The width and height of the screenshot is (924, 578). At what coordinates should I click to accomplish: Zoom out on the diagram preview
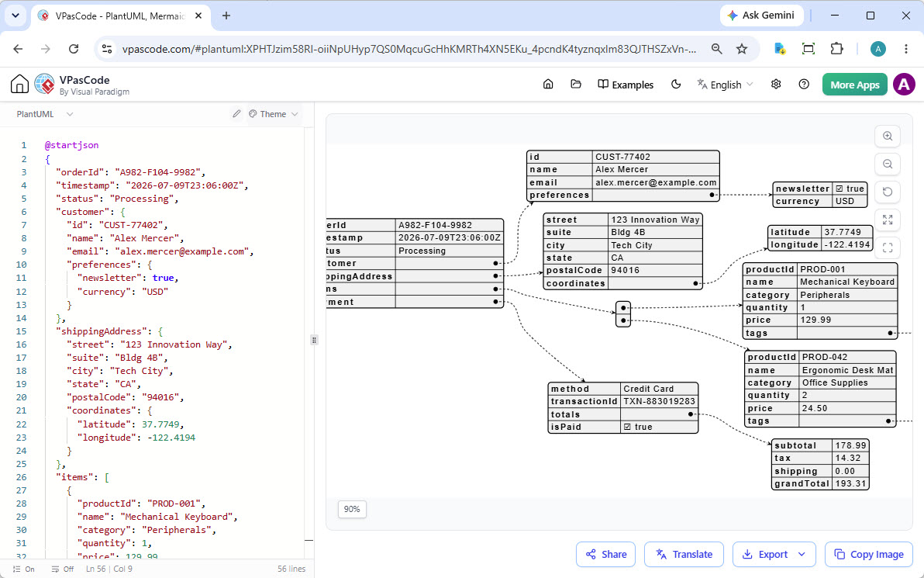[x=888, y=164]
